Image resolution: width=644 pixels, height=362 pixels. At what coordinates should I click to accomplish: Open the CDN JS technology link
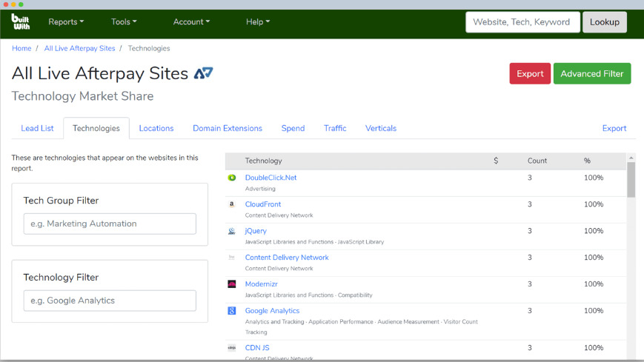(257, 348)
